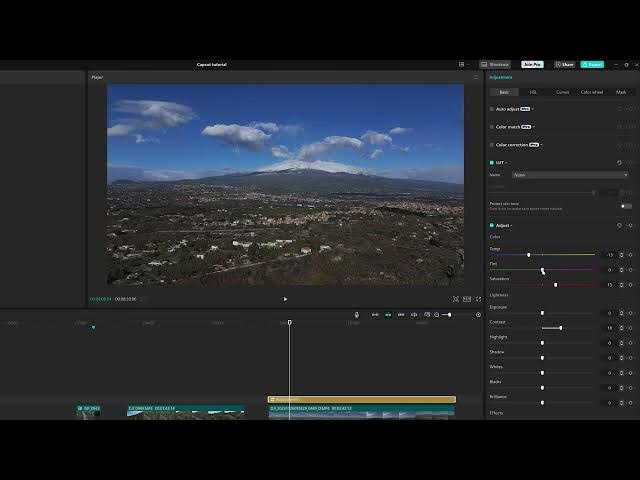This screenshot has width=640, height=480.
Task: Enable the Color correction checkbox
Action: coord(491,145)
